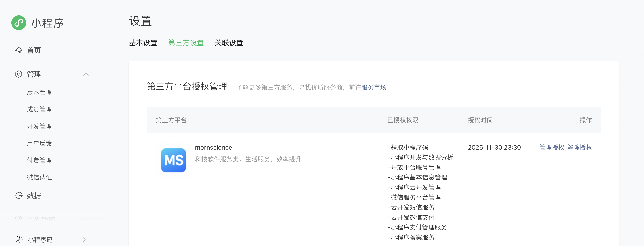Click the home icon beside 首页
This screenshot has height=246, width=644.
pos(19,50)
